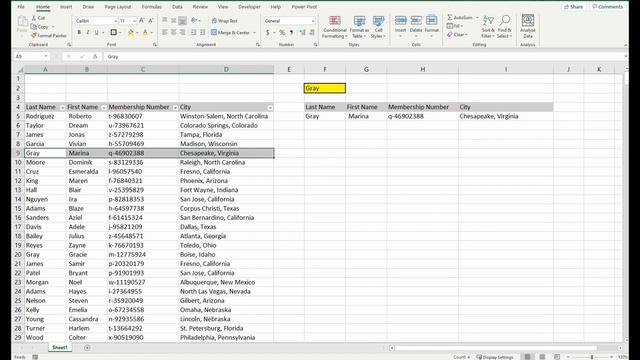This screenshot has width=640, height=360.
Task: Toggle Bold formatting
Action: [x=79, y=32]
